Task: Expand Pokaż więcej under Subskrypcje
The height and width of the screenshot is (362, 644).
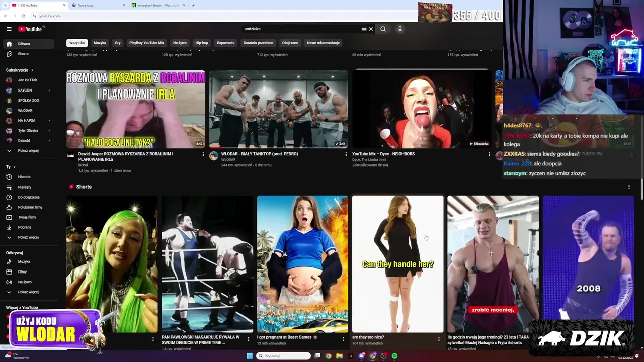Action: 28,151
